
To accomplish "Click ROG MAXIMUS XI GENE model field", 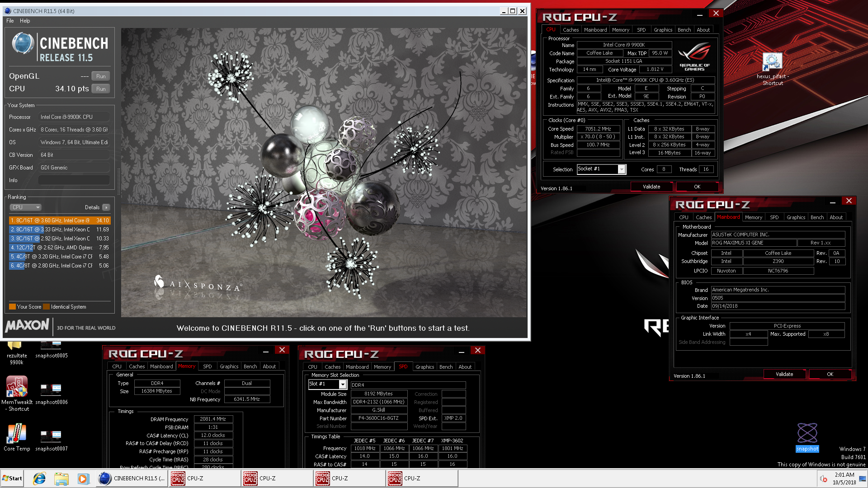I will tap(754, 243).
